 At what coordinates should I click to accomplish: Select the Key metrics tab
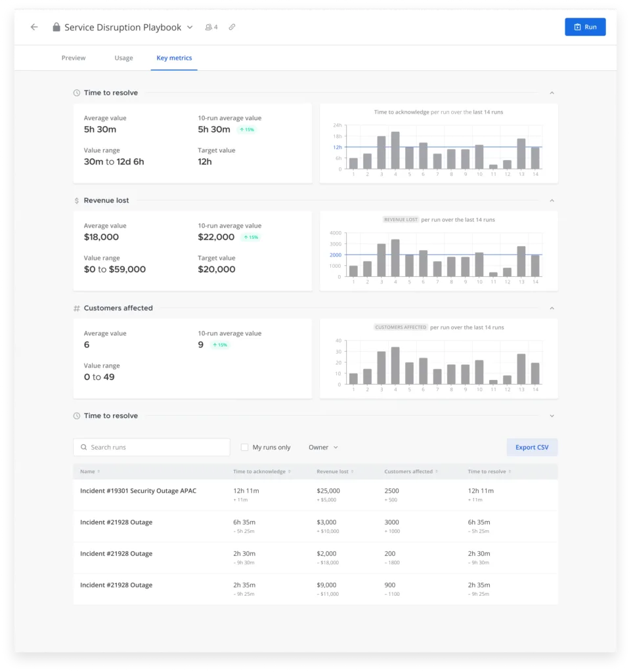[174, 58]
